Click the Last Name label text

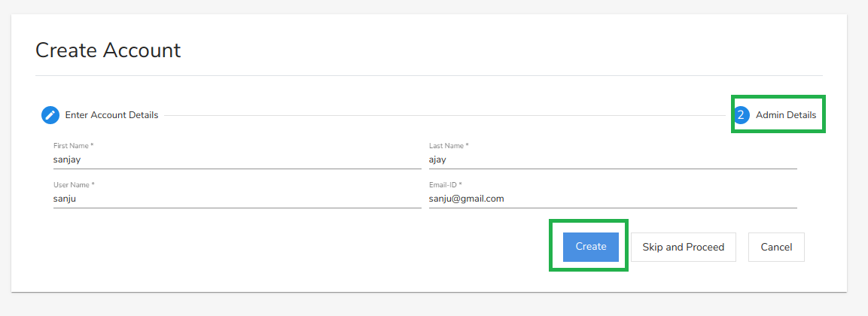click(446, 145)
